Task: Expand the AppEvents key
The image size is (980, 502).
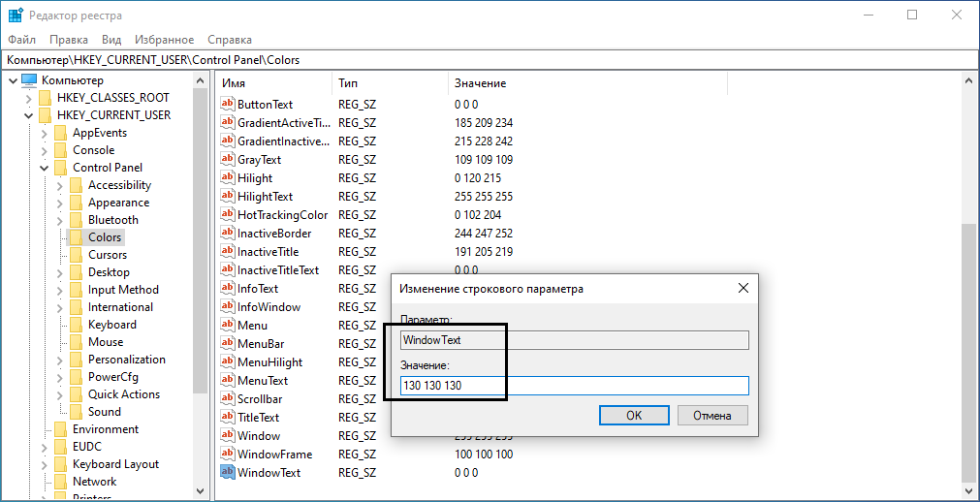Action: pyautogui.click(x=45, y=133)
